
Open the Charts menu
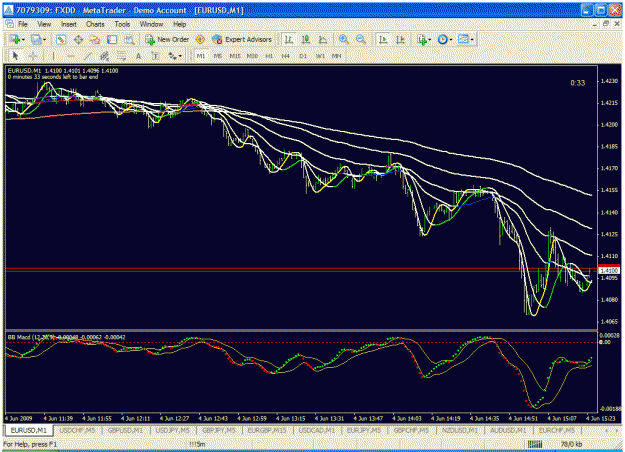click(x=95, y=24)
